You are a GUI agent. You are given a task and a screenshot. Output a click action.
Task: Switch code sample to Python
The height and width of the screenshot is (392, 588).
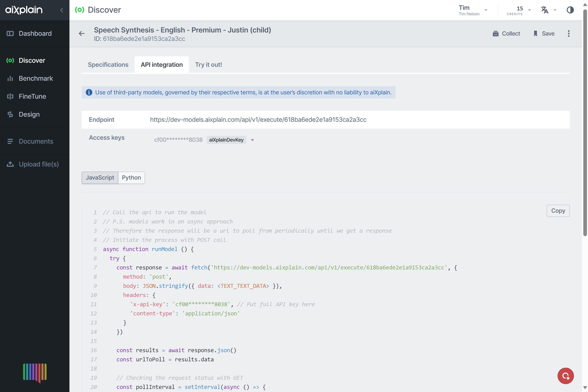pyautogui.click(x=131, y=178)
